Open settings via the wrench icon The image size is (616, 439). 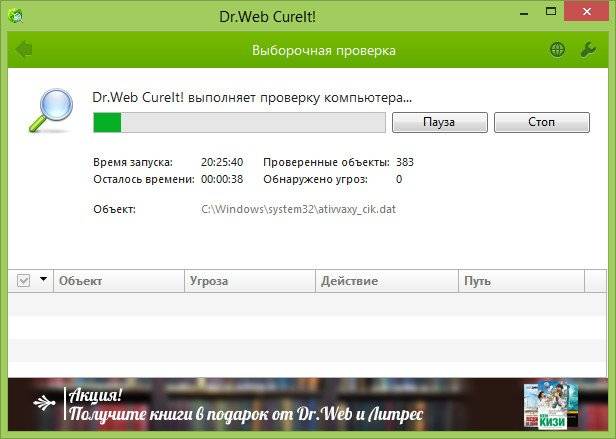pos(588,50)
